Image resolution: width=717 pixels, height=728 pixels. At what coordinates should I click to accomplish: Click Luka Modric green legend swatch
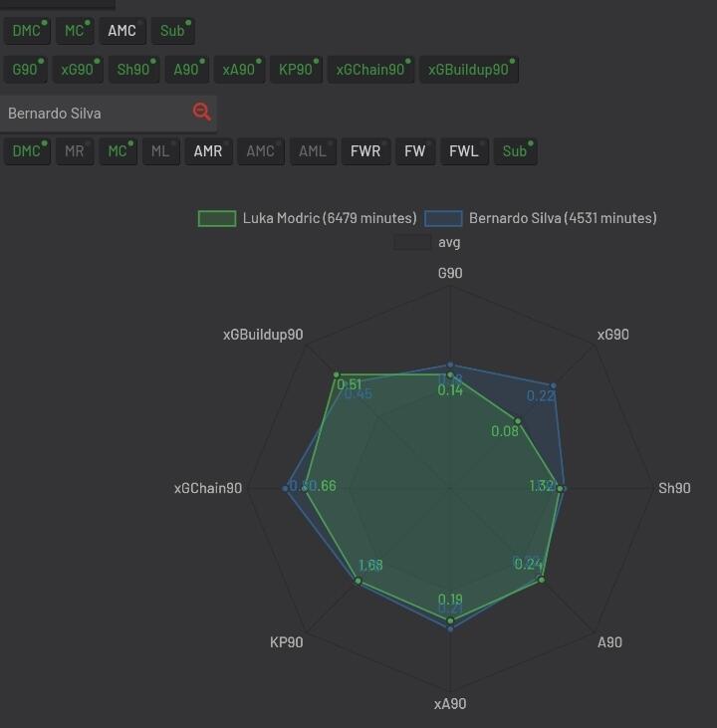pos(217,218)
